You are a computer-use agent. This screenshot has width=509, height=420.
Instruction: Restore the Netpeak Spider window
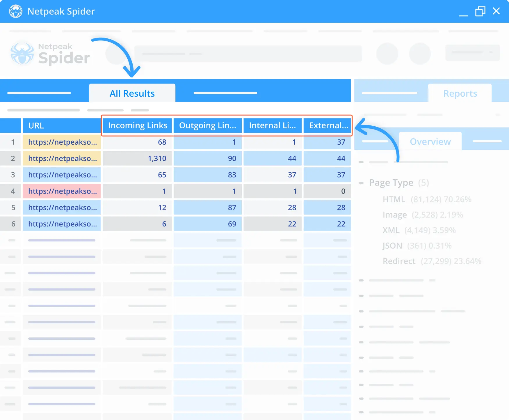coord(480,11)
